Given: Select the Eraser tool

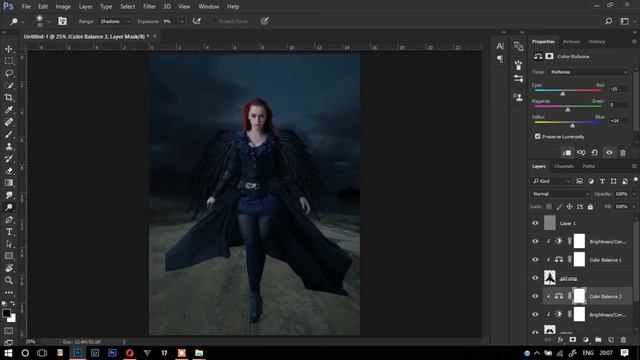Looking at the screenshot, I should tap(9, 171).
